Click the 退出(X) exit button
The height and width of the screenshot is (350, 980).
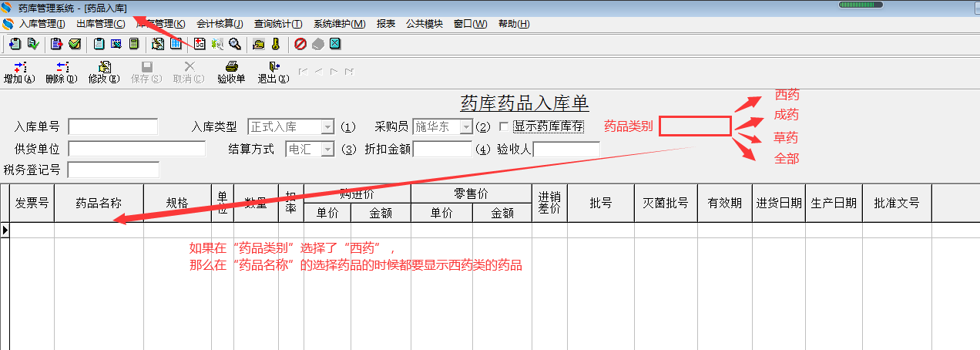(274, 72)
